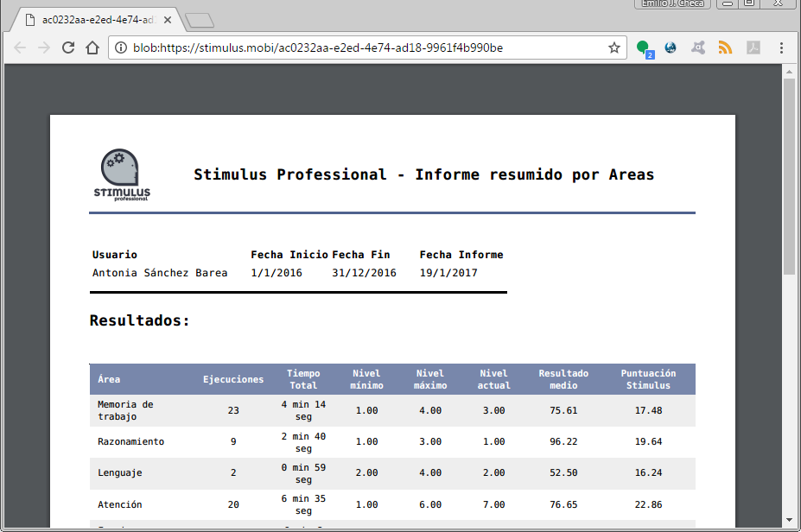Reload the current page
This screenshot has width=801, height=532.
[68, 47]
